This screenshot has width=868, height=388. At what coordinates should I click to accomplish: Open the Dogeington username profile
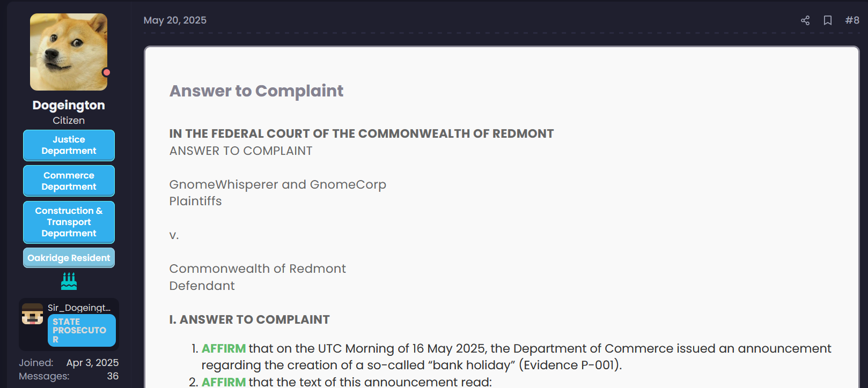coord(69,105)
